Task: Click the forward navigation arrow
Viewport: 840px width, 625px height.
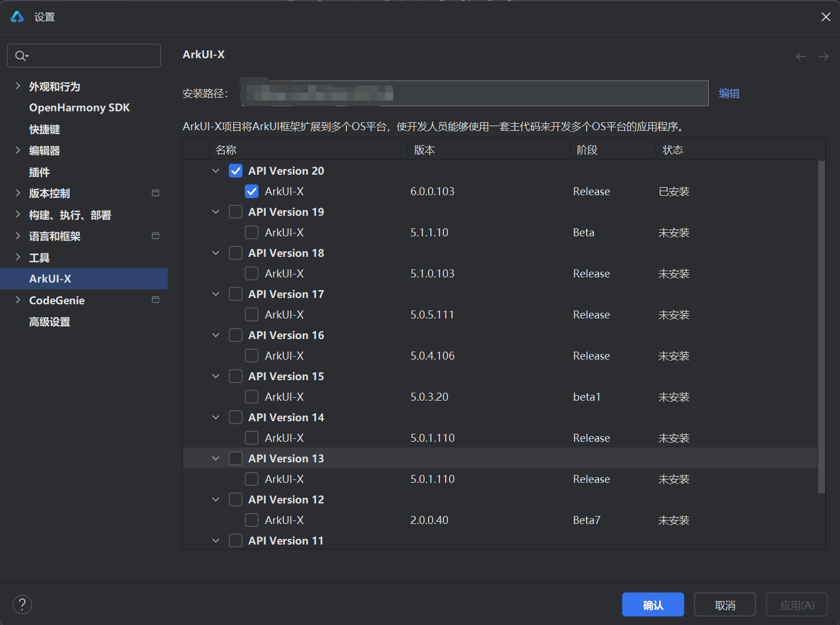Action: click(822, 56)
